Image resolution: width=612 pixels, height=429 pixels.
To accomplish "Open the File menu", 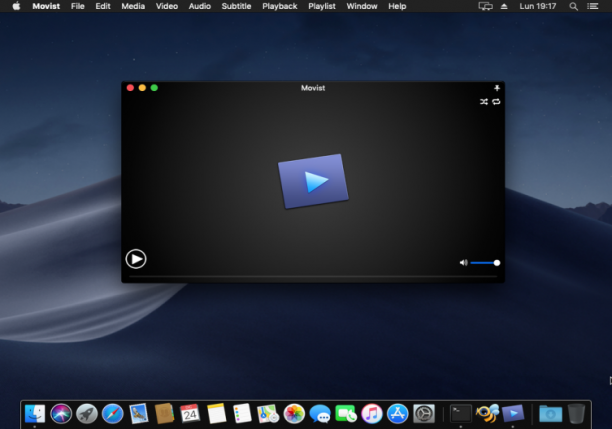I will (x=78, y=6).
